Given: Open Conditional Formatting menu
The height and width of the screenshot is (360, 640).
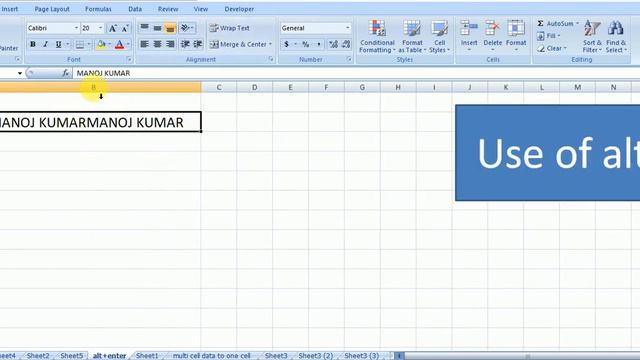Looking at the screenshot, I should tap(377, 37).
